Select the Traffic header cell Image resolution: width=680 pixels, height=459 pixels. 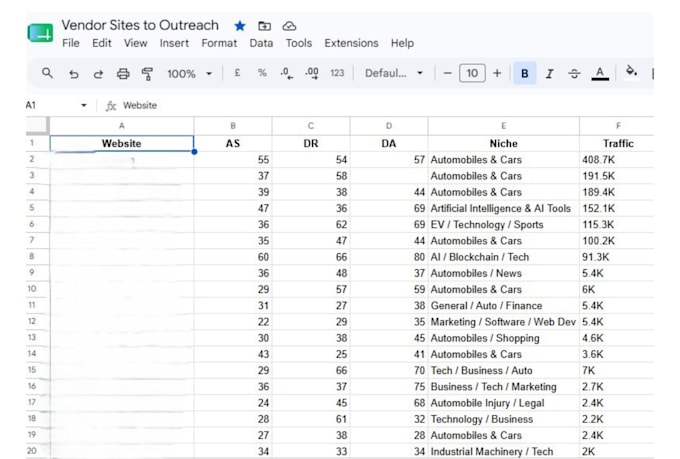[x=617, y=144]
